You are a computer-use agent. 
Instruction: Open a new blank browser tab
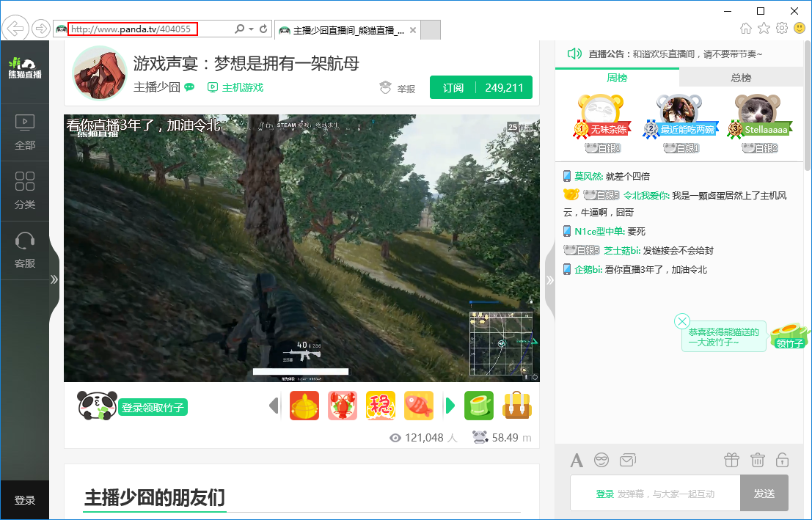click(431, 30)
